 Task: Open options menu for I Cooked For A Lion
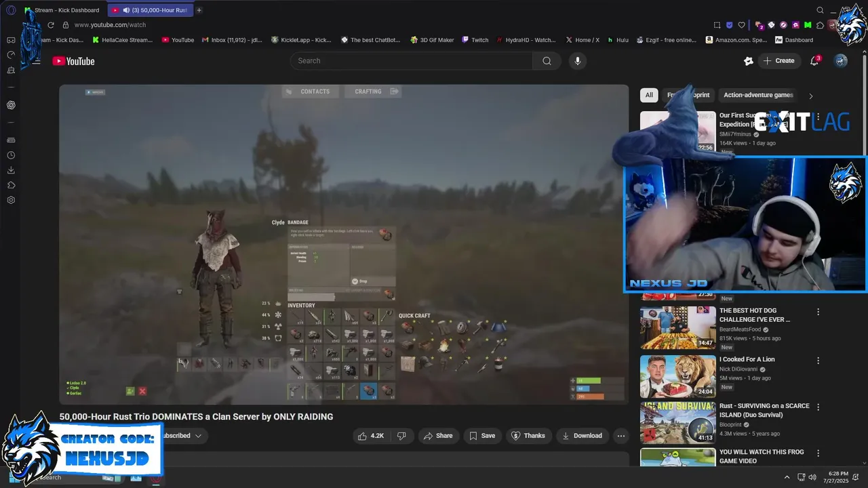tap(818, 361)
